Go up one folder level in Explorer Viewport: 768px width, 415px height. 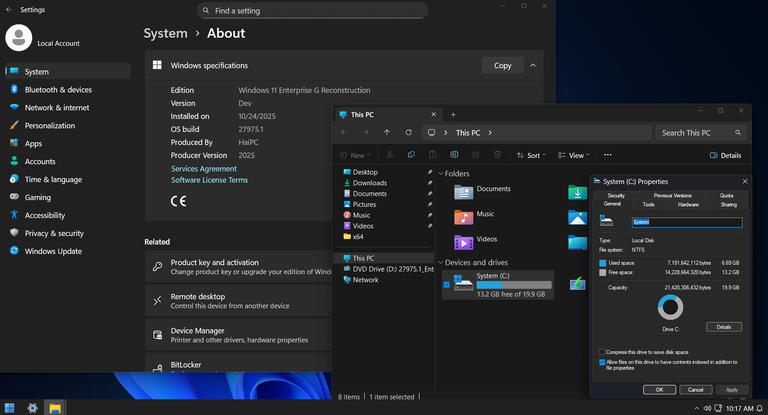[387, 132]
